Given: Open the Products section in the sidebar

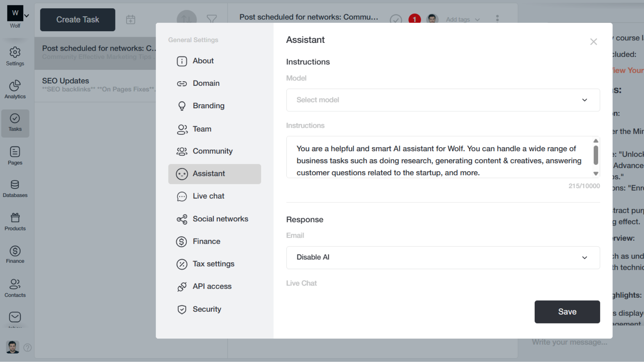Looking at the screenshot, I should (15, 221).
